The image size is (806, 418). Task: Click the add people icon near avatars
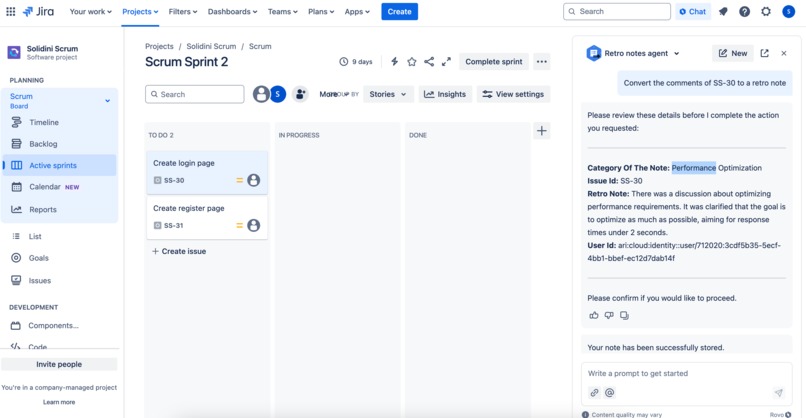click(x=300, y=94)
